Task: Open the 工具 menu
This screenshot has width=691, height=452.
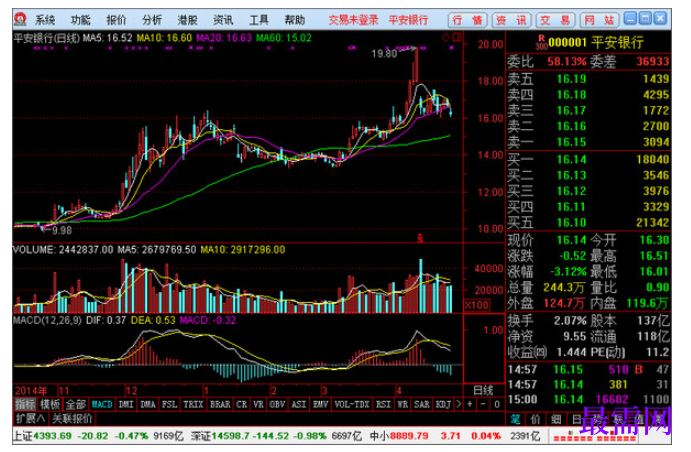Action: coord(259,20)
